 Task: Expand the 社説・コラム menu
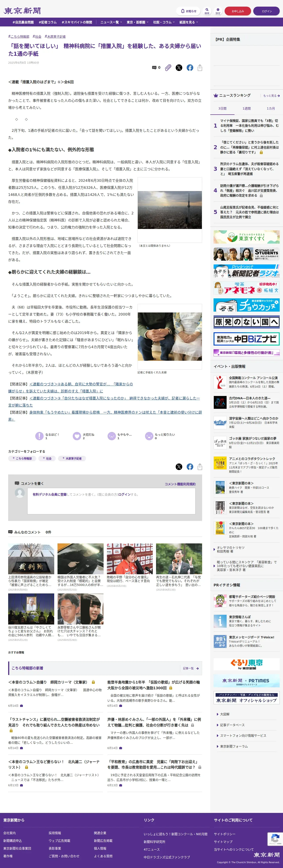point(164,22)
